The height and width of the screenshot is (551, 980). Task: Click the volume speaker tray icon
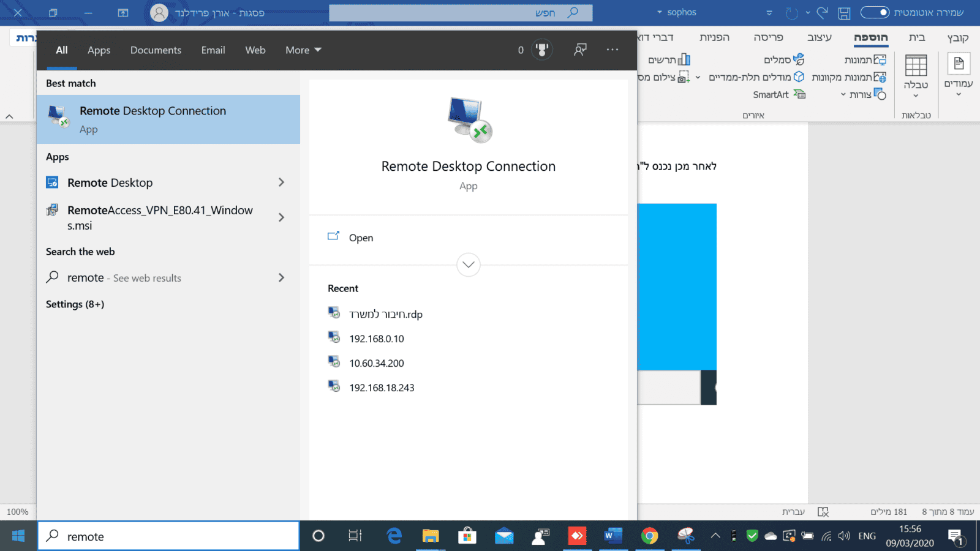(845, 536)
